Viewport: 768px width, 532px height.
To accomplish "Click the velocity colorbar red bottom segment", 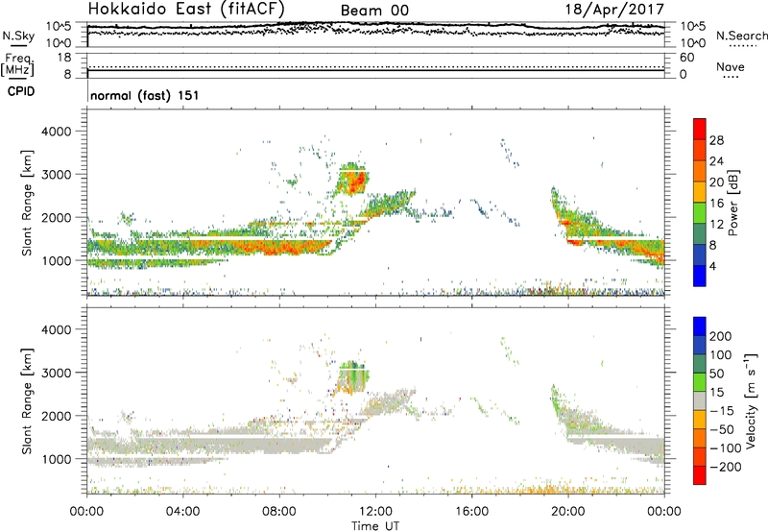I will [x=700, y=475].
